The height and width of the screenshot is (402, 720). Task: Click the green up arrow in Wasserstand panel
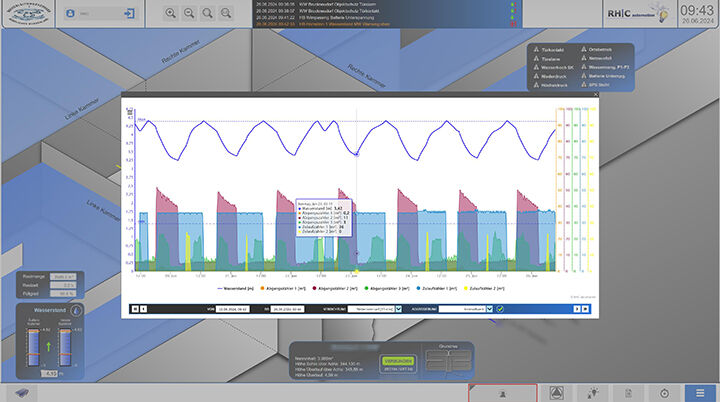coord(49,346)
